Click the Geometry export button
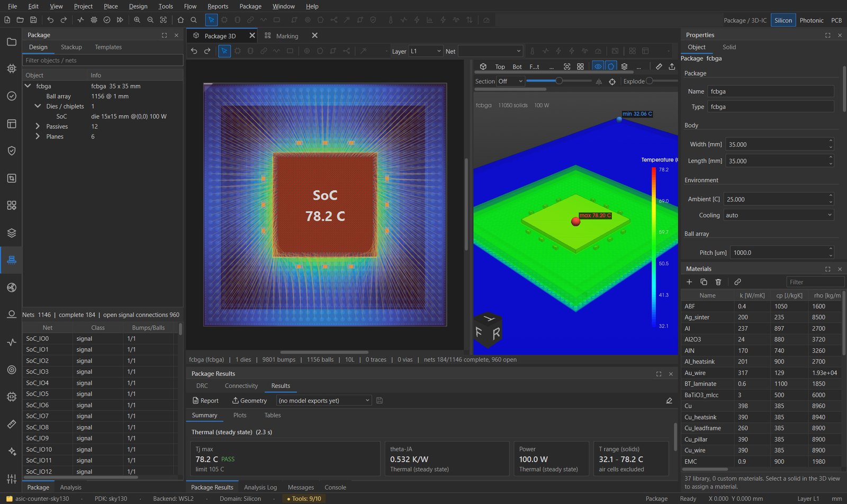The height and width of the screenshot is (504, 847). point(249,401)
